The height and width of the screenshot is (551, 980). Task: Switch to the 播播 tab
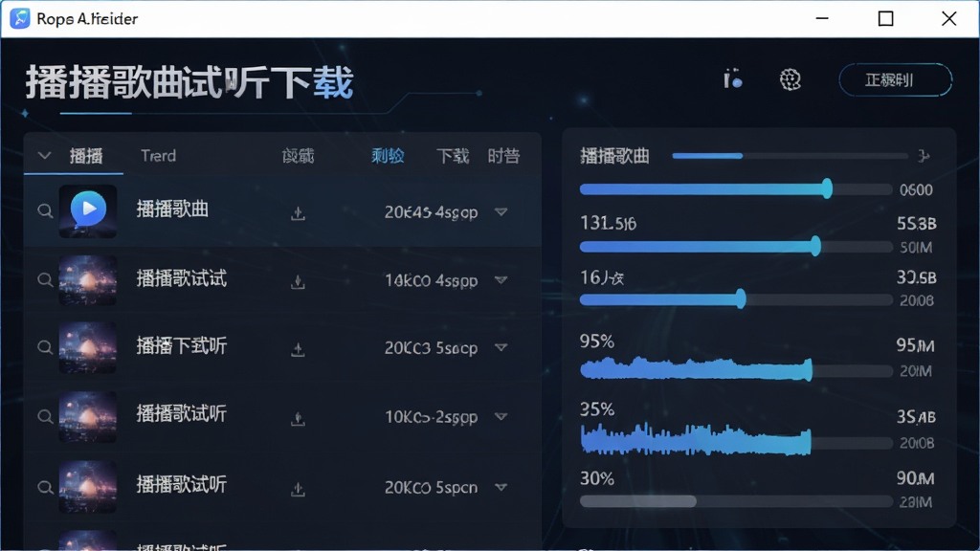[86, 156]
